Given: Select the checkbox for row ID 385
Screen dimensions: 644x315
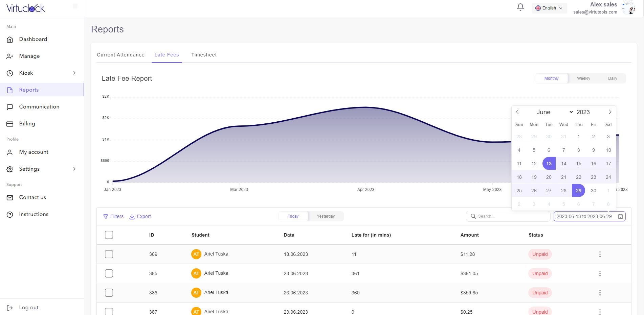Looking at the screenshot, I should click(109, 273).
